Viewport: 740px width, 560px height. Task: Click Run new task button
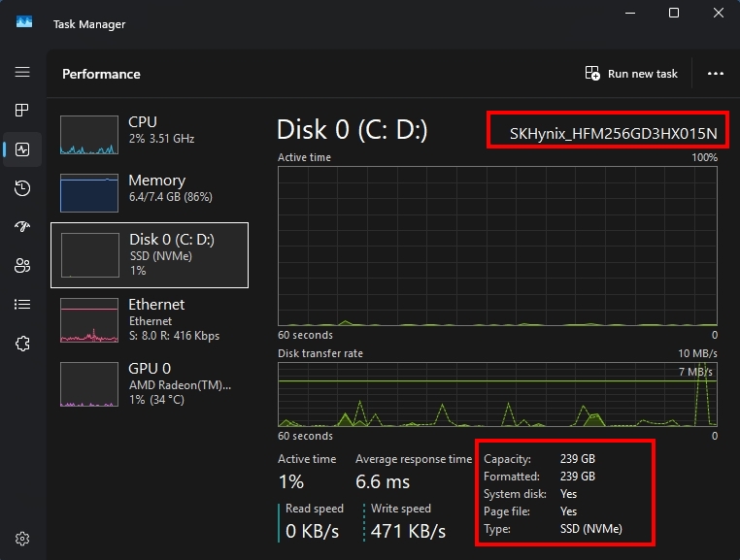pyautogui.click(x=631, y=73)
